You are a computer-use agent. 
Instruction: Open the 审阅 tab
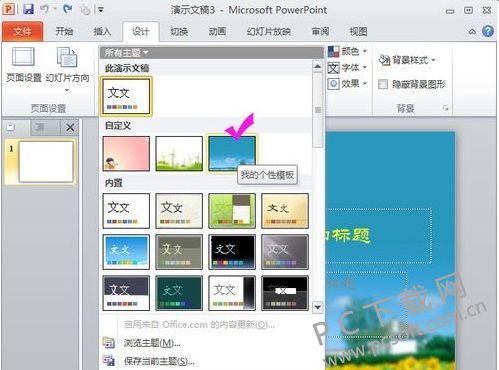320,32
